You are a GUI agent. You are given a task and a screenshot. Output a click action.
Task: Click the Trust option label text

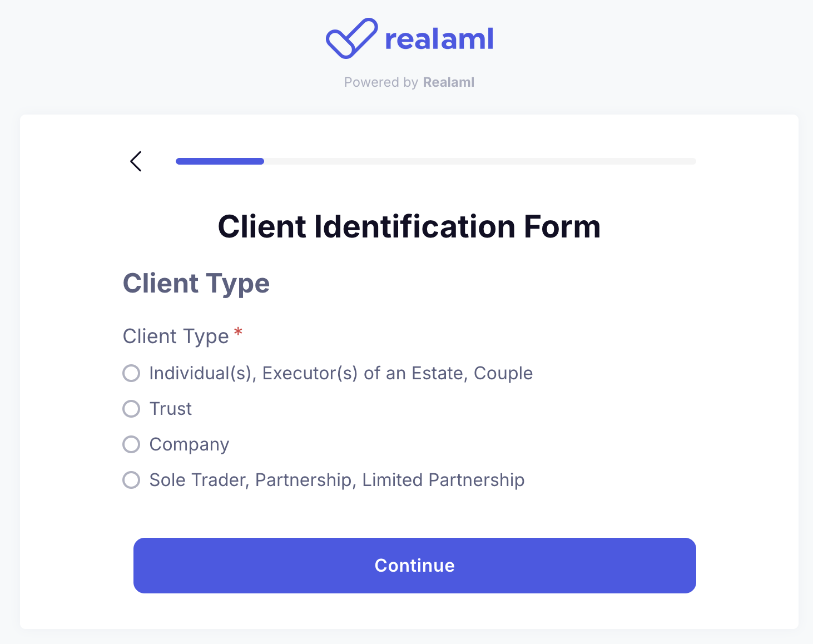(x=171, y=409)
